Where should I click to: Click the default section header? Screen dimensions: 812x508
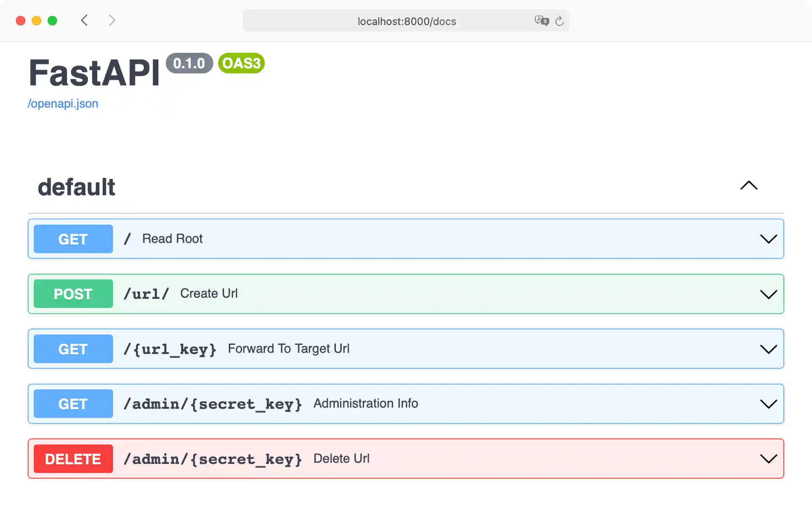[76, 186]
